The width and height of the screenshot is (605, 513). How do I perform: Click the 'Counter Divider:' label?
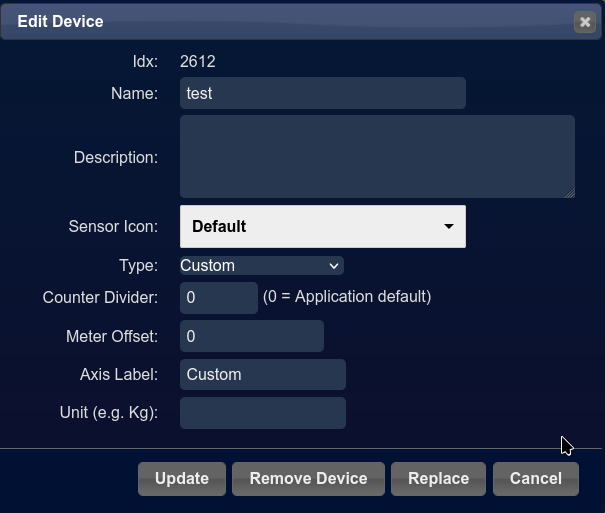pos(100,297)
